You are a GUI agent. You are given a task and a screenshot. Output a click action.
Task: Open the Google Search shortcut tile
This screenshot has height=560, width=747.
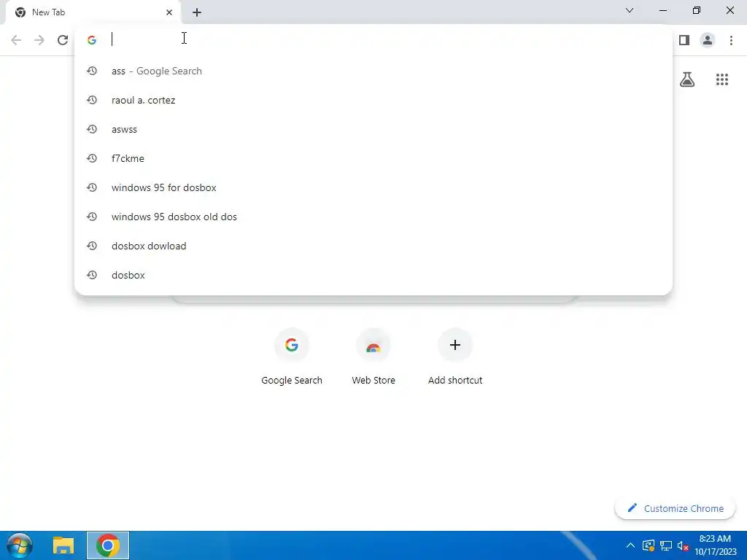click(x=292, y=356)
